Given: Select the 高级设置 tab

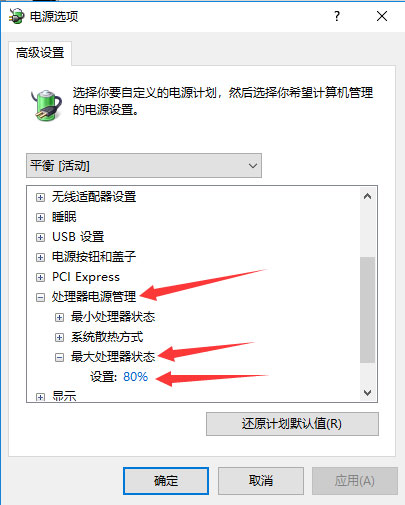Looking at the screenshot, I should tap(40, 53).
